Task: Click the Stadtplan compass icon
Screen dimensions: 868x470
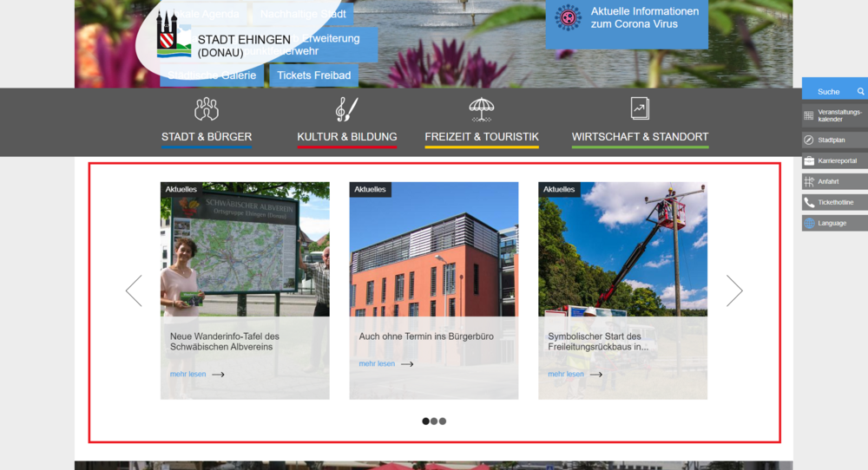Action: pyautogui.click(x=809, y=140)
